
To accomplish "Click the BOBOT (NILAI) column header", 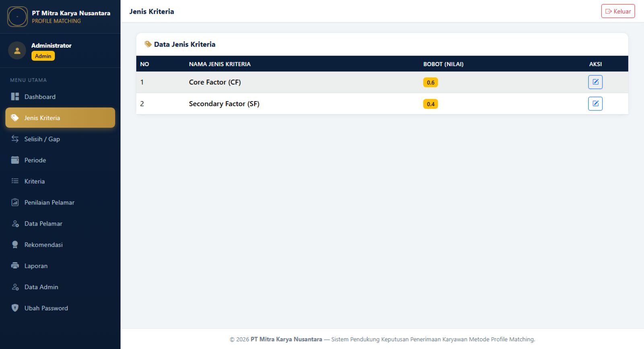I will pyautogui.click(x=443, y=64).
